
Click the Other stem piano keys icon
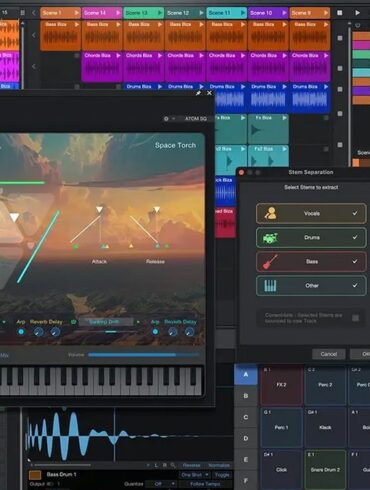(x=270, y=286)
